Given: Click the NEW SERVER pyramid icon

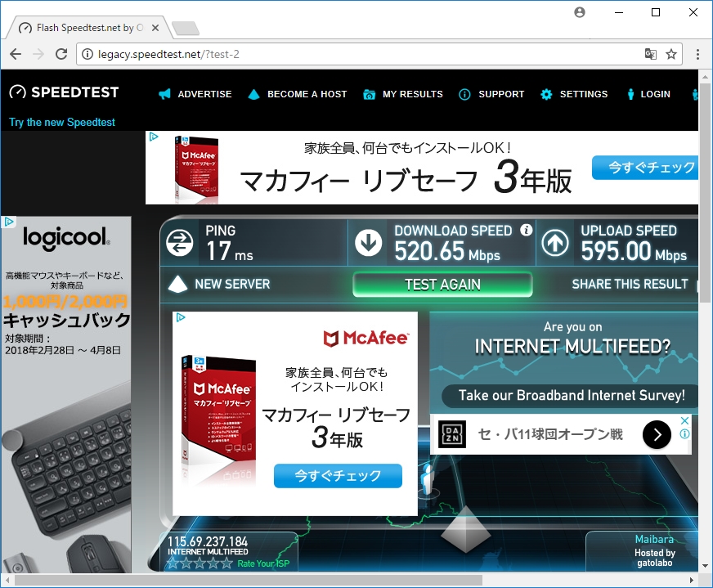Looking at the screenshot, I should (177, 284).
